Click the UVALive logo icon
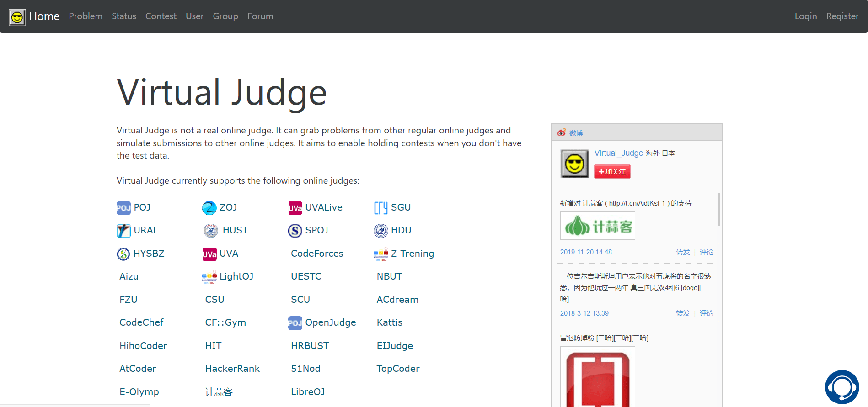The height and width of the screenshot is (407, 868). (295, 208)
